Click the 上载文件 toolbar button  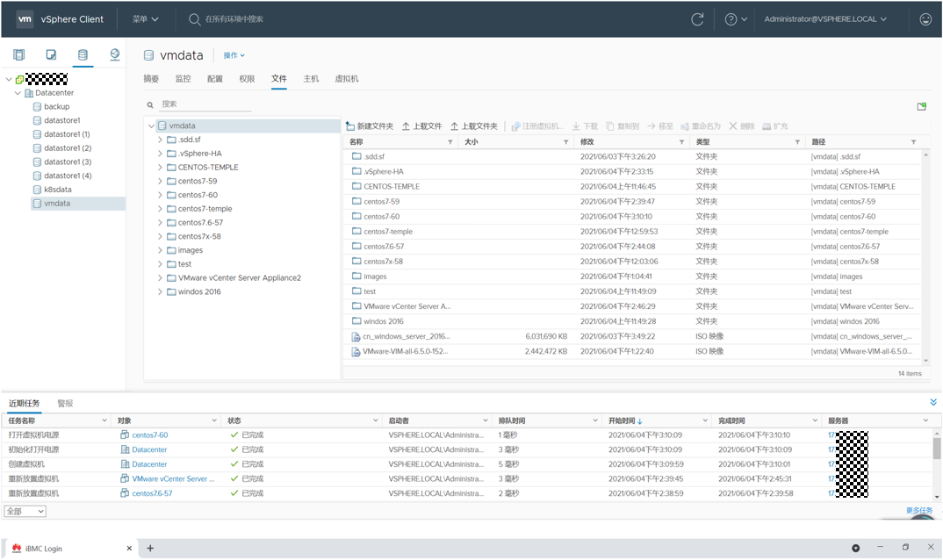point(421,126)
